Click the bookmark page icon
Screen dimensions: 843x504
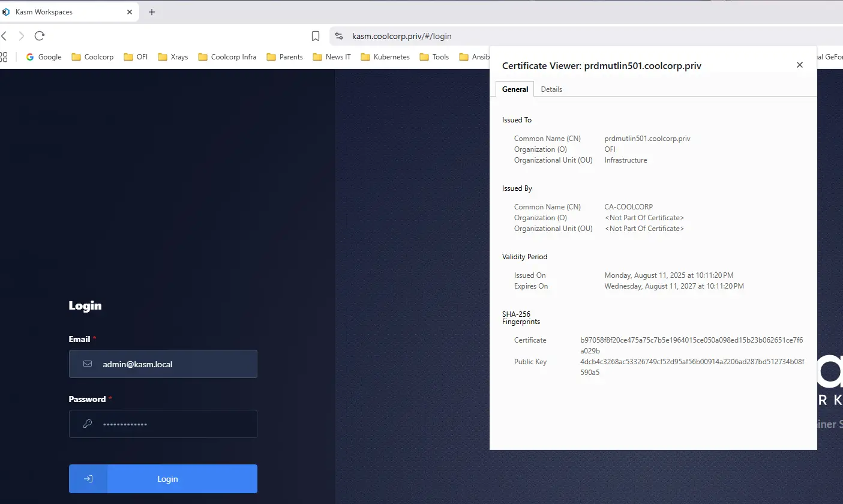316,36
